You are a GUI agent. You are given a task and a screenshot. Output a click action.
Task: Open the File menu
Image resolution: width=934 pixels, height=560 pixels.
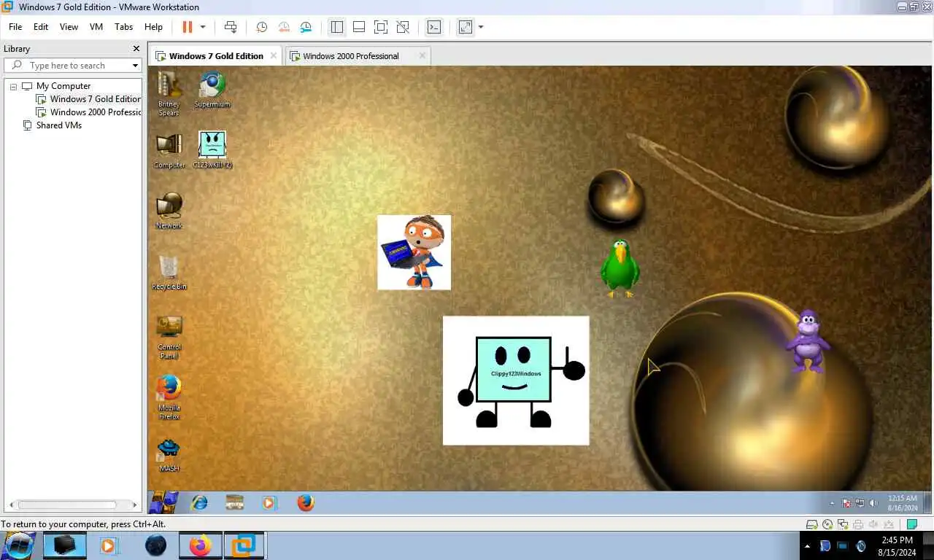15,27
